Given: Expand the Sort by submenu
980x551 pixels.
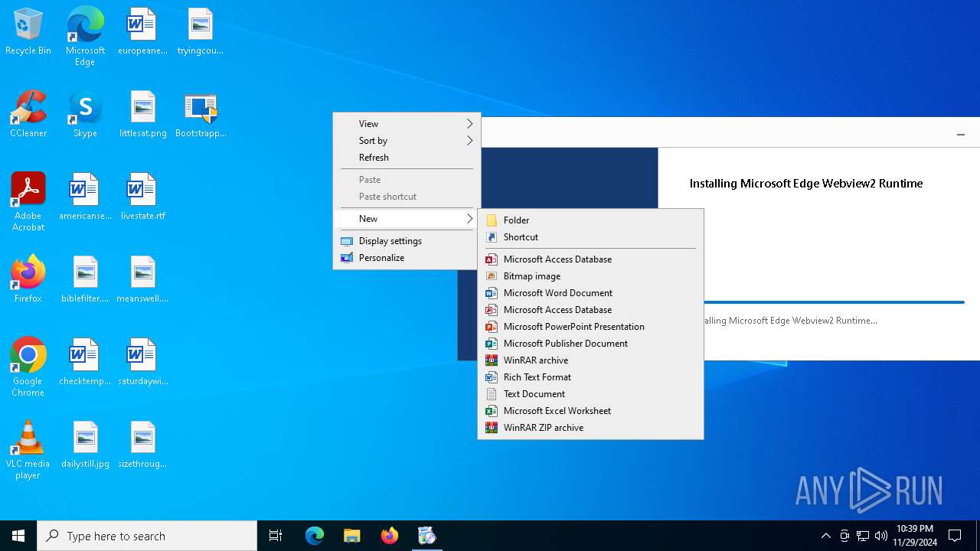Looking at the screenshot, I should [x=407, y=141].
